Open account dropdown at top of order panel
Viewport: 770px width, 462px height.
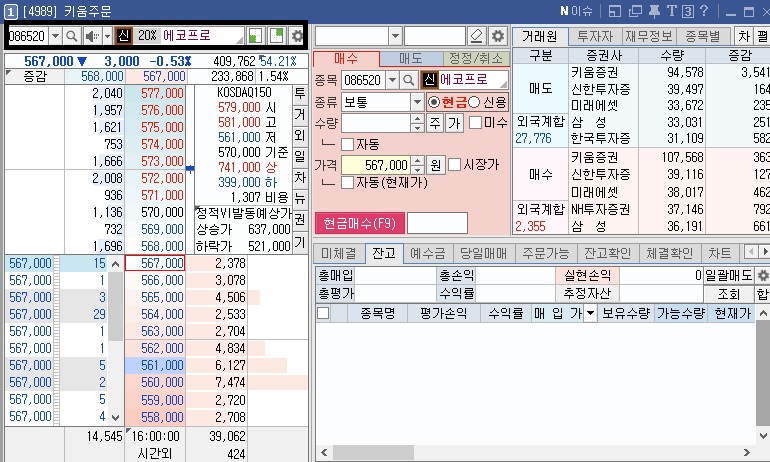[395, 36]
